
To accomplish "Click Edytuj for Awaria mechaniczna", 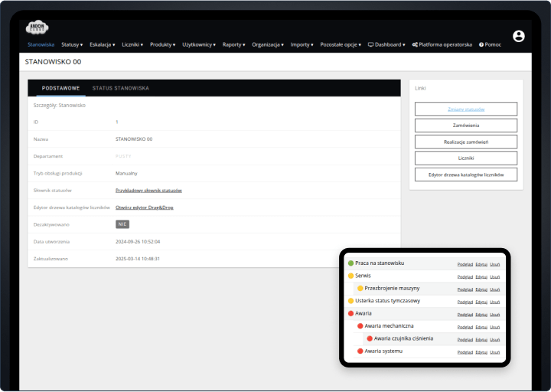I will pyautogui.click(x=481, y=326).
